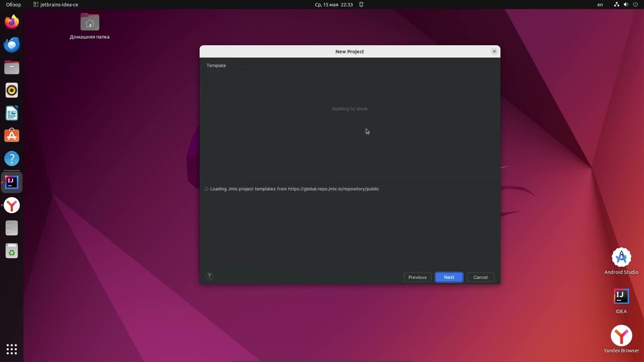Open the clock and calendar panel
This screenshot has height=362, width=644.
click(334, 5)
